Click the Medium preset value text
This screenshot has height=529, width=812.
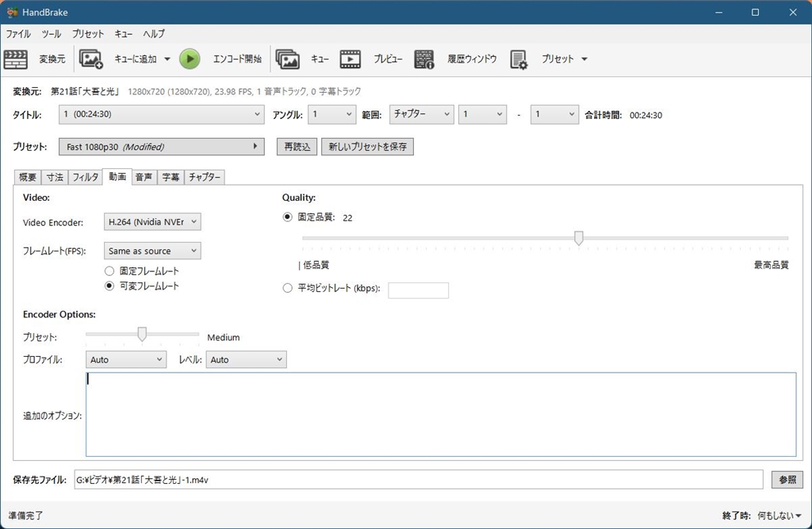[x=223, y=337]
